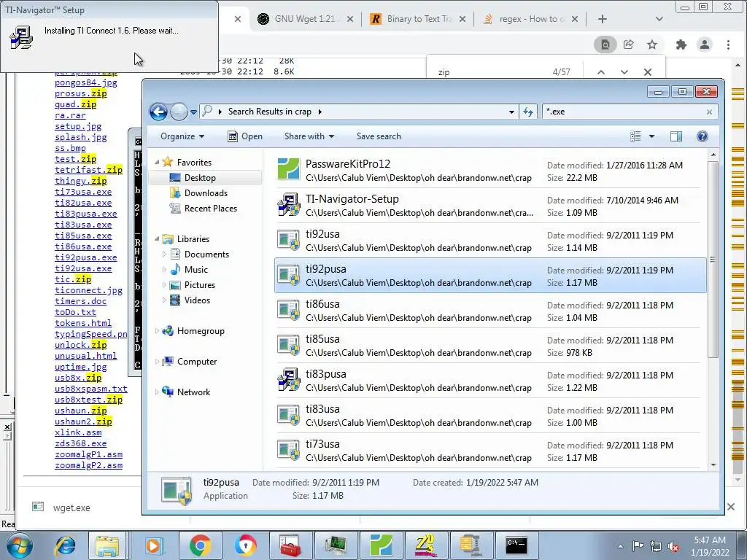Collapse the Favorites group

pos(157,163)
